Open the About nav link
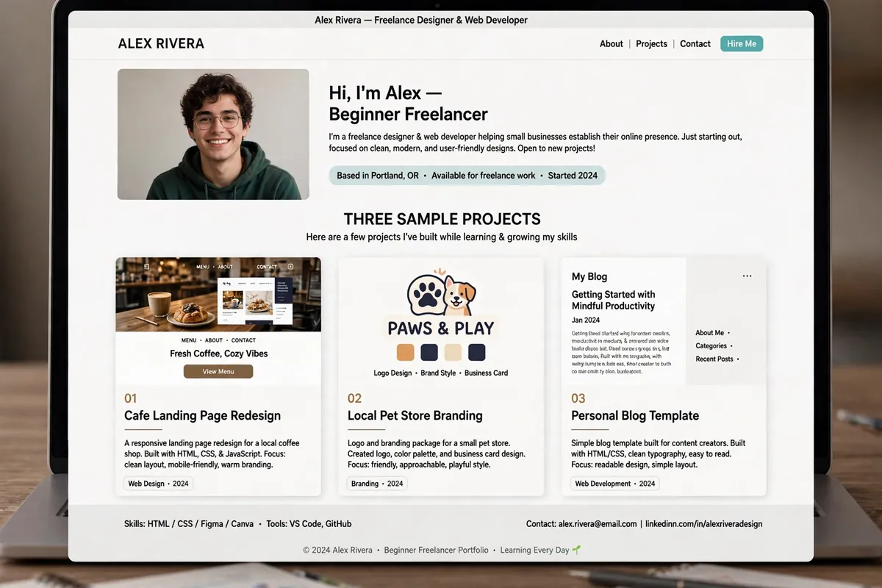 click(x=611, y=44)
